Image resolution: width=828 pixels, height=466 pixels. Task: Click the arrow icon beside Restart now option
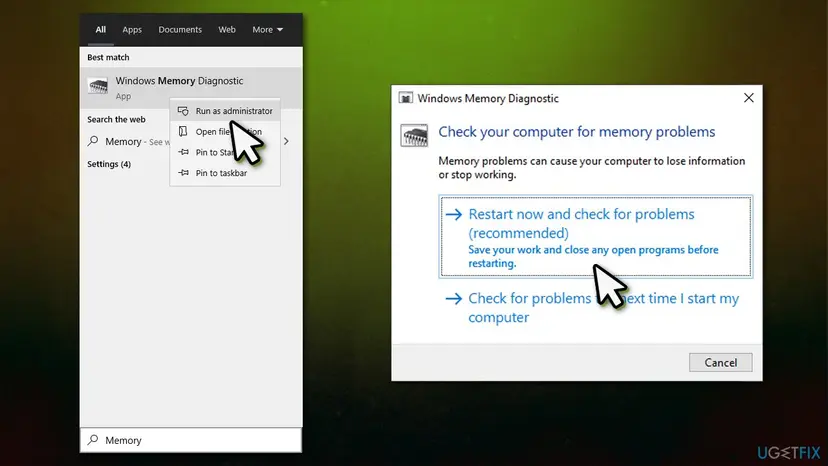[454, 214]
